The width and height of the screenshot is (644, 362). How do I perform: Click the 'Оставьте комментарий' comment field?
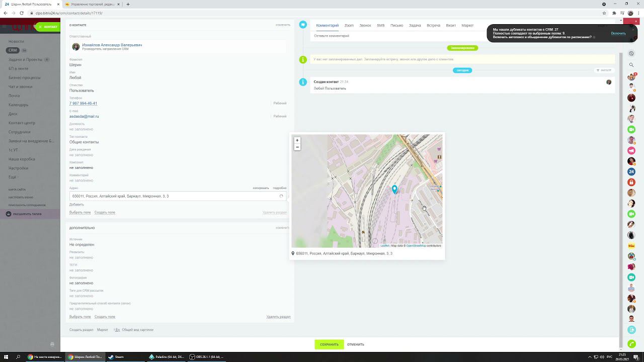332,36
